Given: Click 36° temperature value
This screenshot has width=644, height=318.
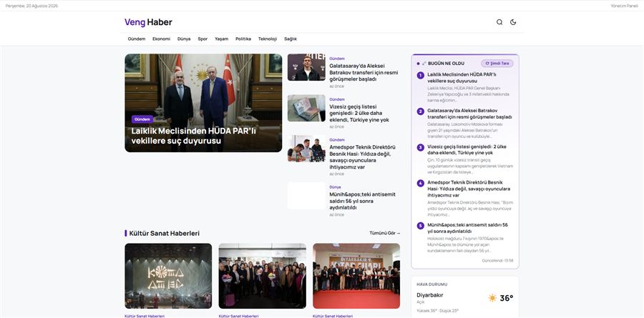Looking at the screenshot, I should click(x=507, y=298).
